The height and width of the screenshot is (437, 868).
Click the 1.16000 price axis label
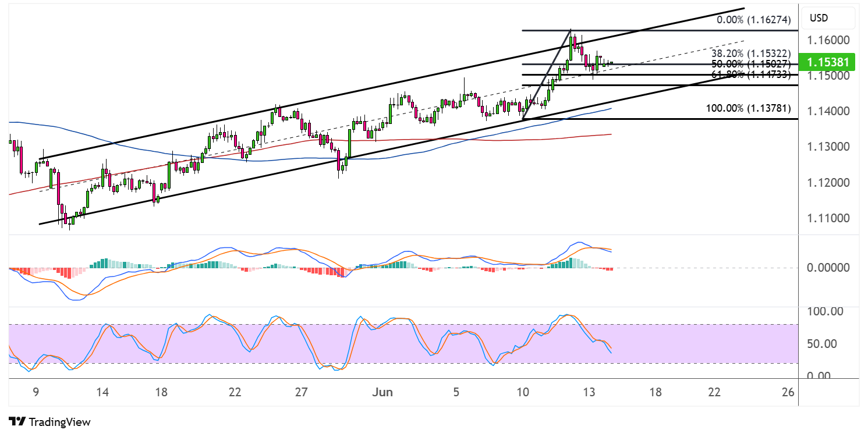[x=828, y=41]
